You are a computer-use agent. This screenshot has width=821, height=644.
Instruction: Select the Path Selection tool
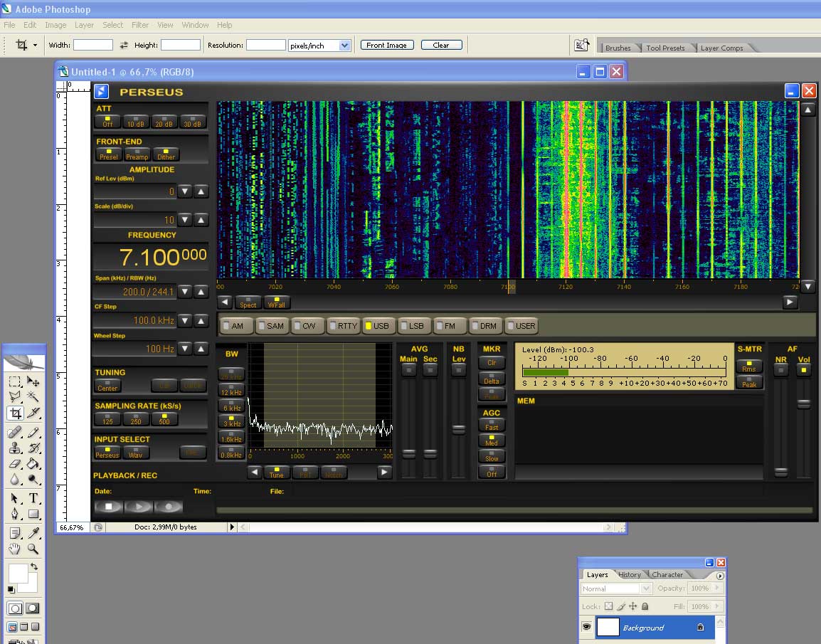[x=15, y=498]
